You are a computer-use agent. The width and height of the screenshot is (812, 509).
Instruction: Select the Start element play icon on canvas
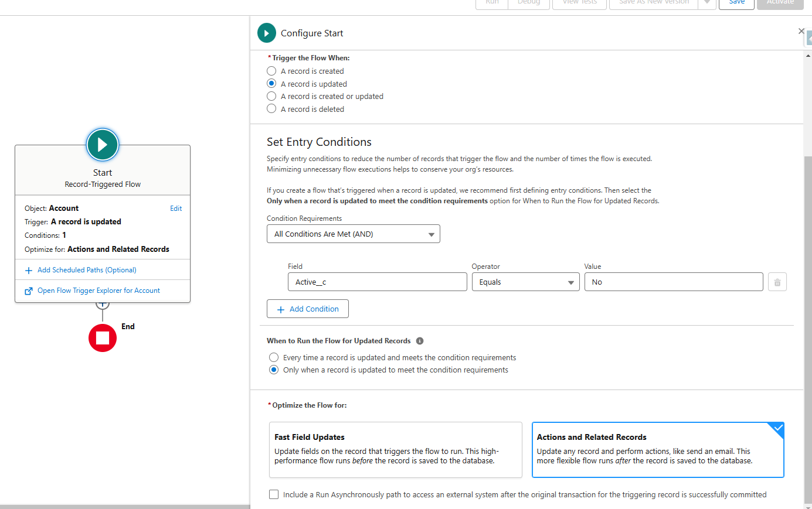(x=103, y=145)
